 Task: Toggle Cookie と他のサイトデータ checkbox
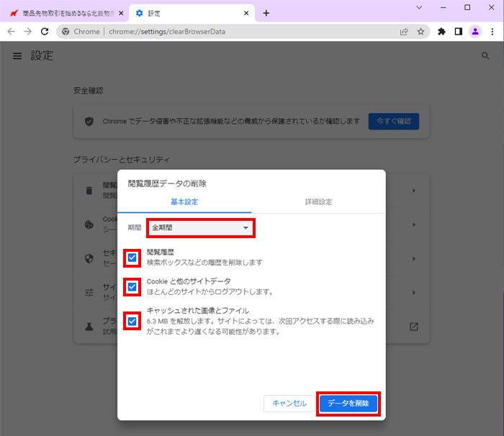point(132,287)
